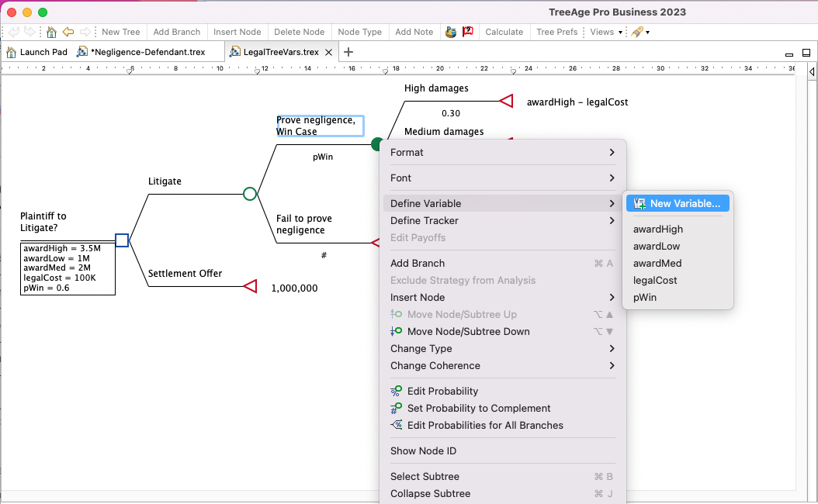Open the dropdown arrow beside the rocket icon
Image resolution: width=818 pixels, height=504 pixels.
point(647,33)
